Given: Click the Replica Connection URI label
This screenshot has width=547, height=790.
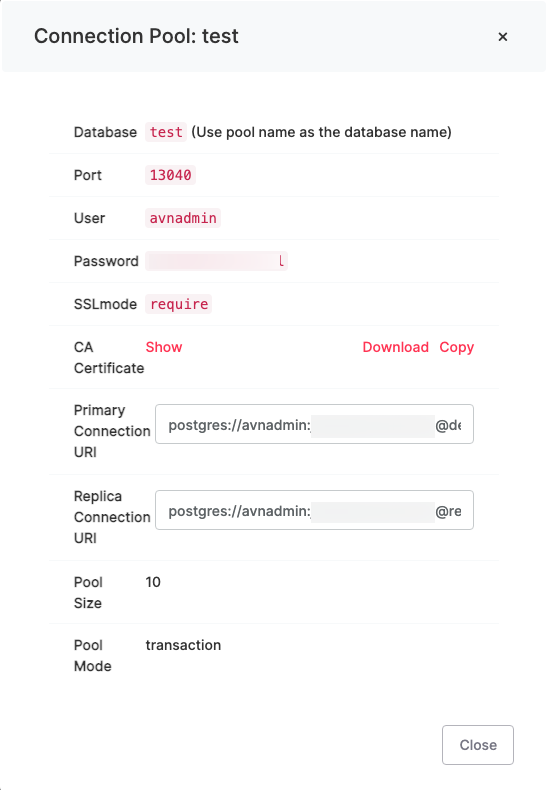Looking at the screenshot, I should [112, 517].
